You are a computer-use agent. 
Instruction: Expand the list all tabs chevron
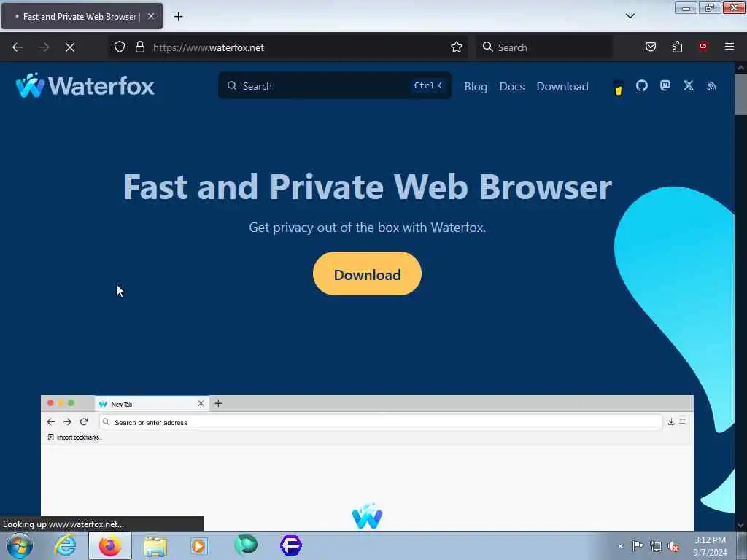coord(630,16)
